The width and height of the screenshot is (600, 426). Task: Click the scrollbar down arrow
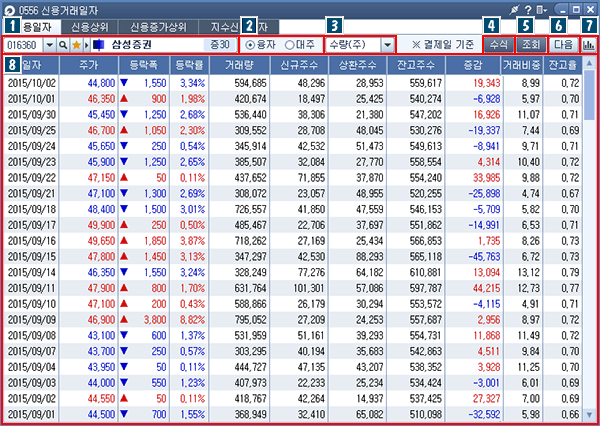point(589,414)
